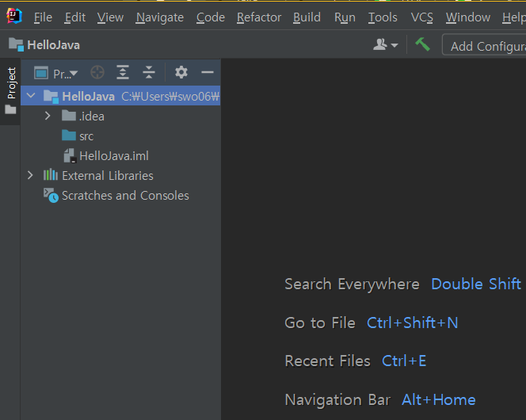The height and width of the screenshot is (420, 526).
Task: Open the Code menu
Action: (211, 17)
